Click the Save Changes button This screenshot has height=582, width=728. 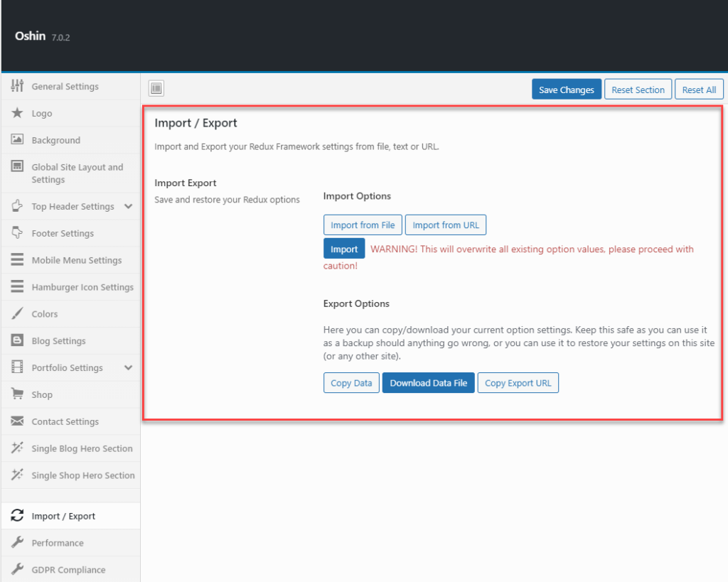[x=566, y=89]
